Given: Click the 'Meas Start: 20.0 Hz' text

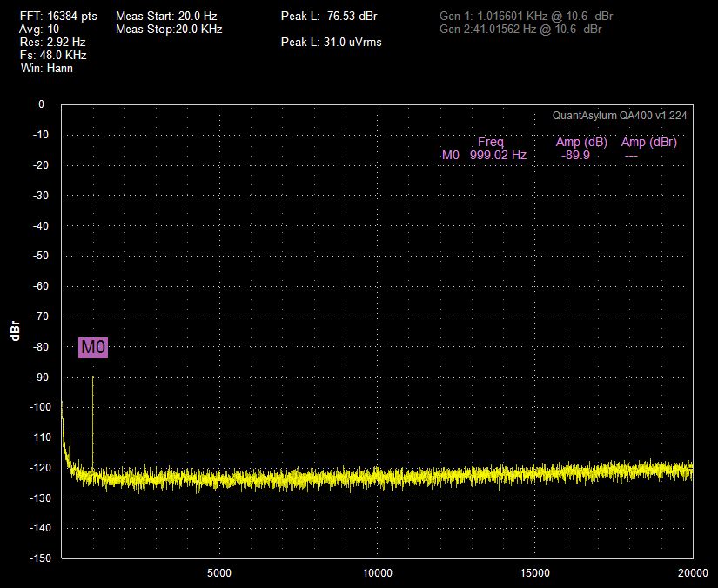Looking at the screenshot, I should (x=166, y=16).
